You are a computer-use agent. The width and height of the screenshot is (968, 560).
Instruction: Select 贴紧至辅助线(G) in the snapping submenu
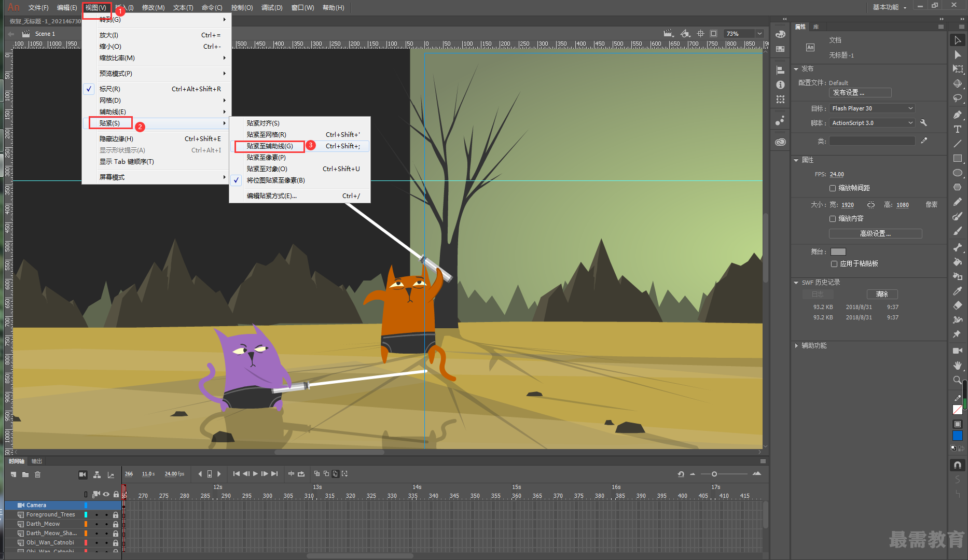click(300, 146)
